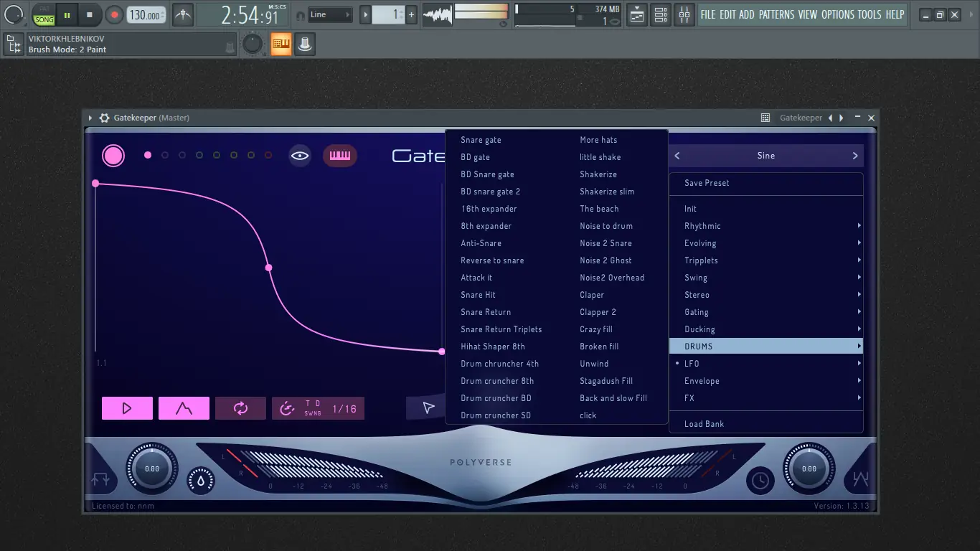Expand the Stereo preset submenu
Image resolution: width=980 pixels, height=551 pixels.
(x=766, y=295)
